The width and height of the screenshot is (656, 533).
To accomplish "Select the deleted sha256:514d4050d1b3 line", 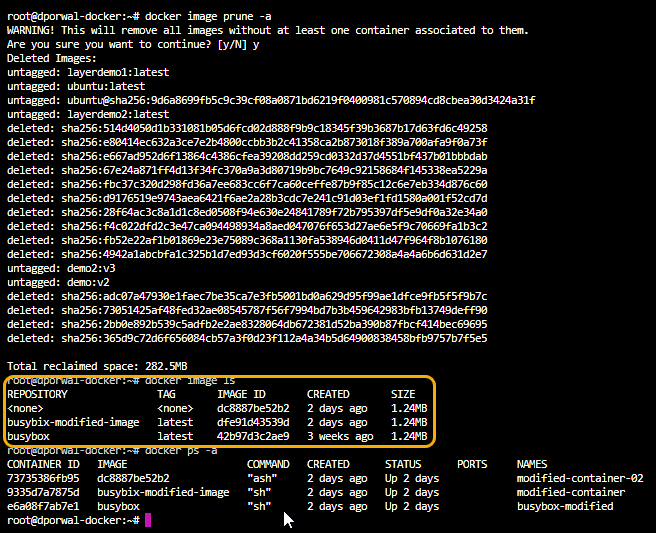I will [247, 128].
